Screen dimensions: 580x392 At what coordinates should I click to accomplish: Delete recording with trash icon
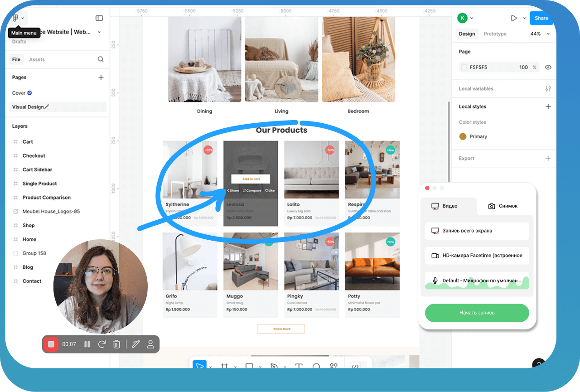(x=116, y=344)
